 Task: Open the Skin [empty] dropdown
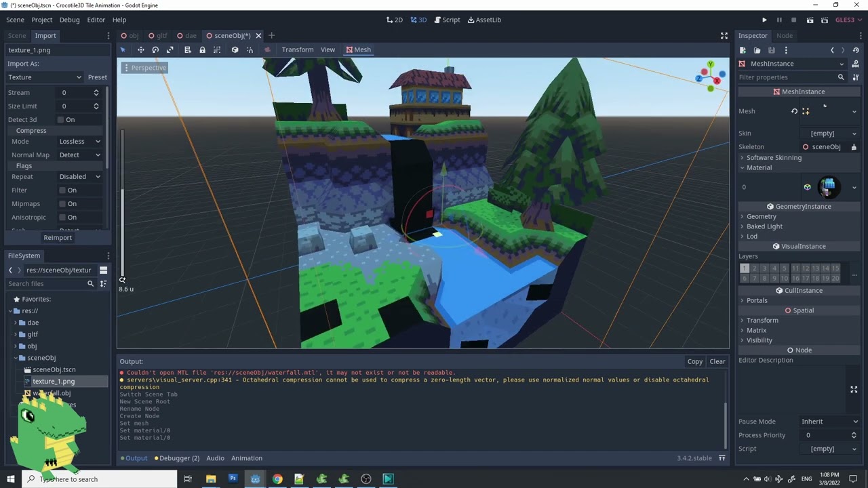(x=830, y=134)
